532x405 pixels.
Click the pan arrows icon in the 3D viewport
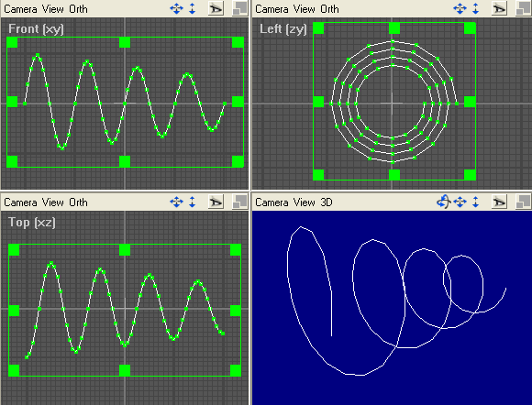pos(460,202)
